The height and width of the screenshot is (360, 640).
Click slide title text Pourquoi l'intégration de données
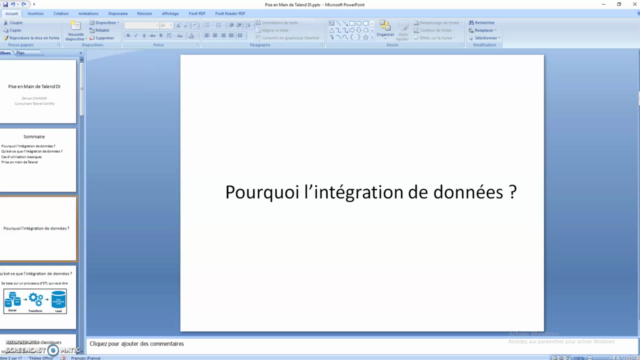pyautogui.click(x=371, y=192)
